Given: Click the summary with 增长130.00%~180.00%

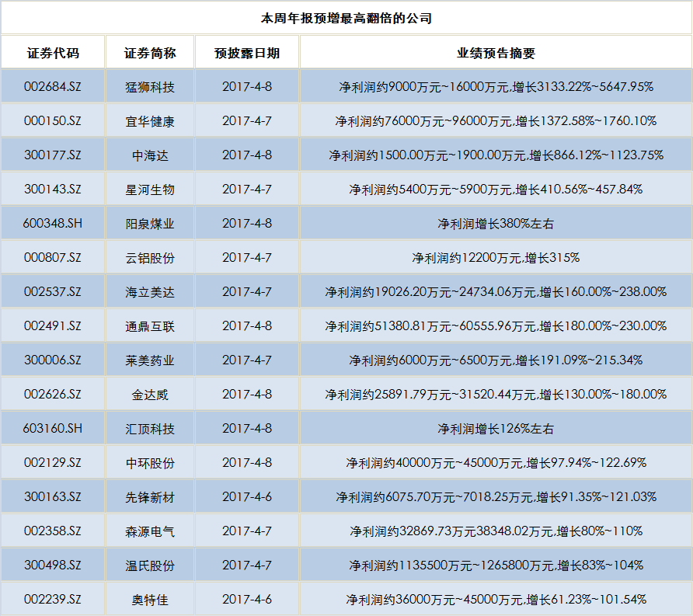Looking at the screenshot, I should (x=496, y=394).
